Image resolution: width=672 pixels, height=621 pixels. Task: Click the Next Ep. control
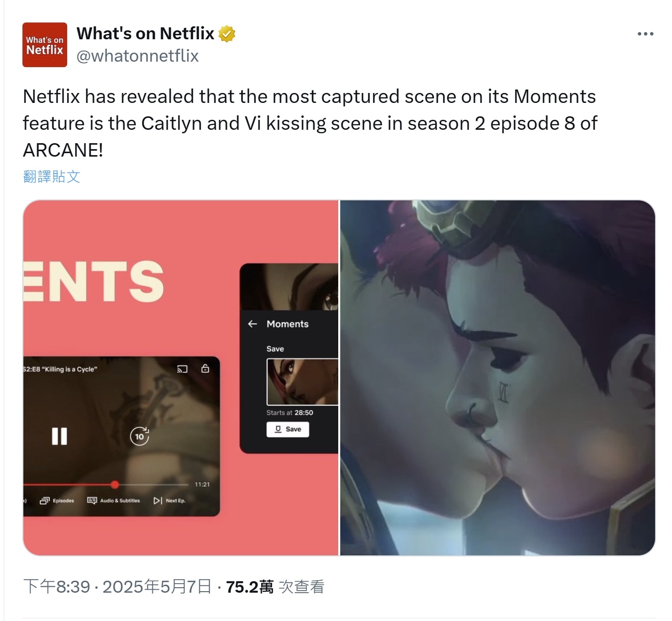coord(169,501)
